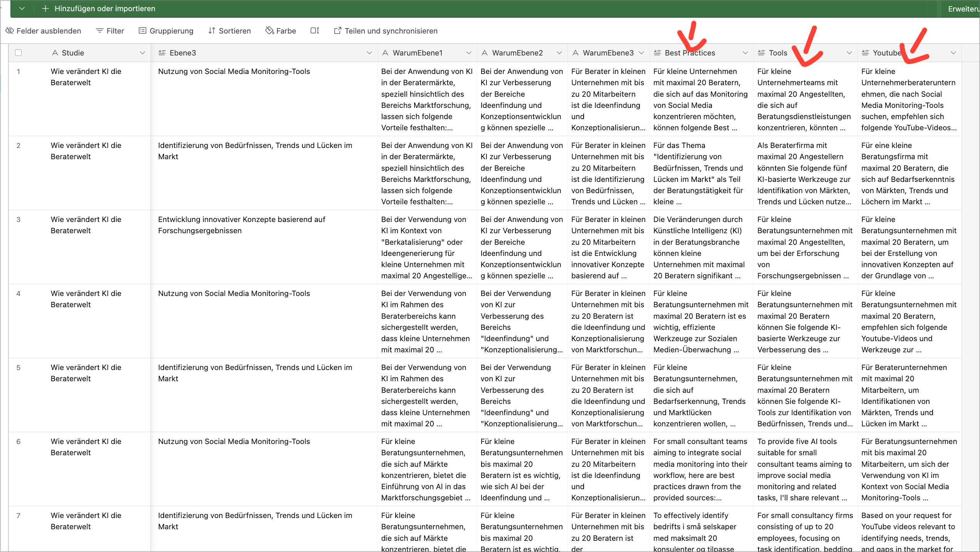Screen dimensions: 980x552
Task: Select row number 1
Action: pos(18,71)
